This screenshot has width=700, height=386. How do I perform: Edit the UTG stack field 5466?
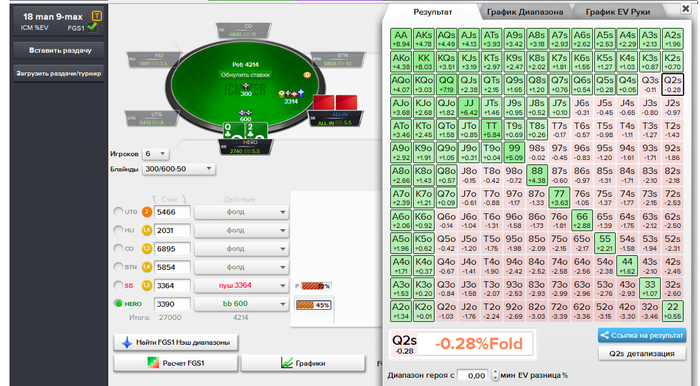pos(172,212)
